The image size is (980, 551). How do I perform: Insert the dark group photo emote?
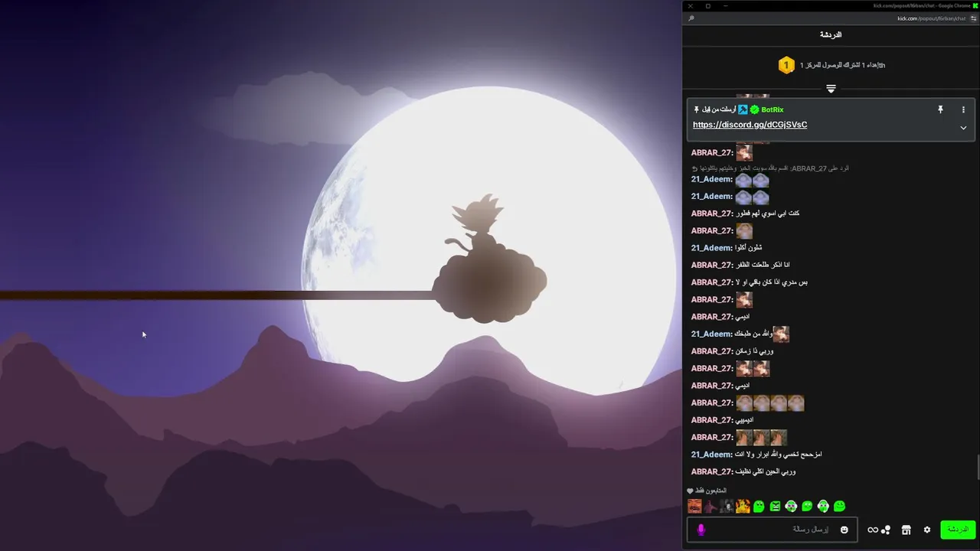[x=727, y=506]
